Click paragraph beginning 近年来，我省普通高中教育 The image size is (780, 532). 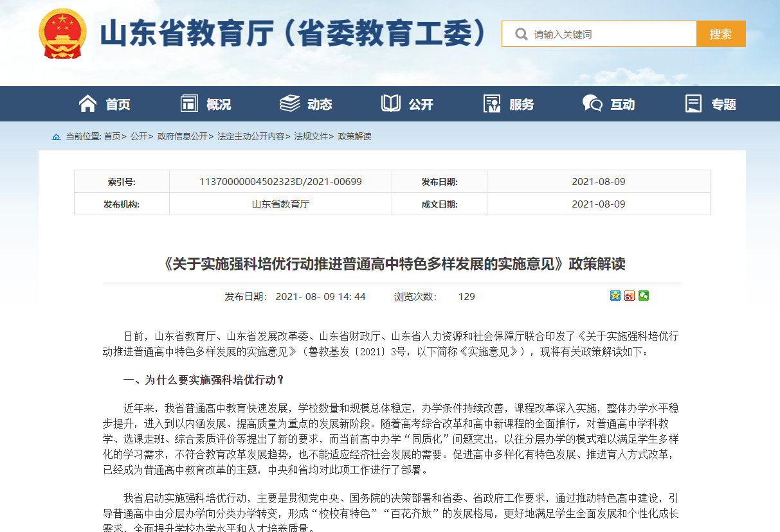pos(391,439)
